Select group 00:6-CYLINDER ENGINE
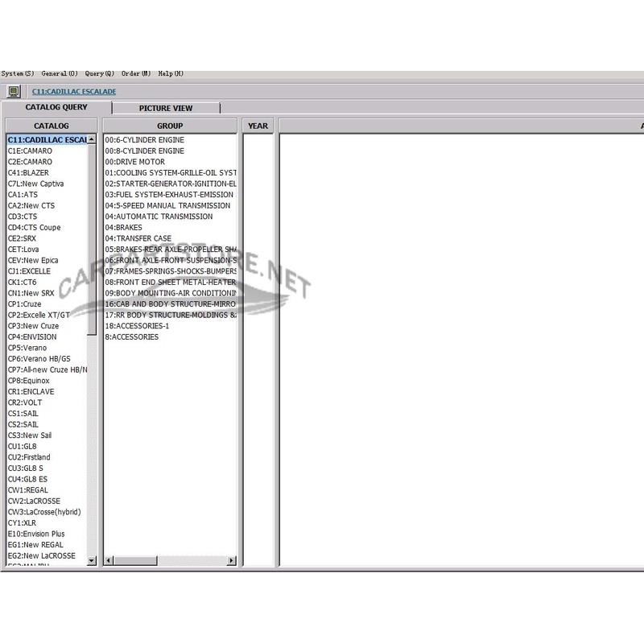Screen dimensions: 644x644 [145, 140]
